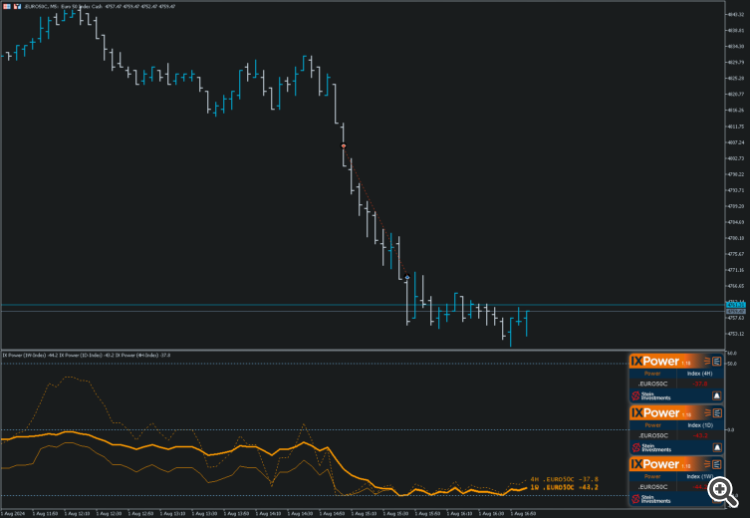This screenshot has height=518, width=750.
Task: Click the blue trade exit marker on chart
Action: 407,277
